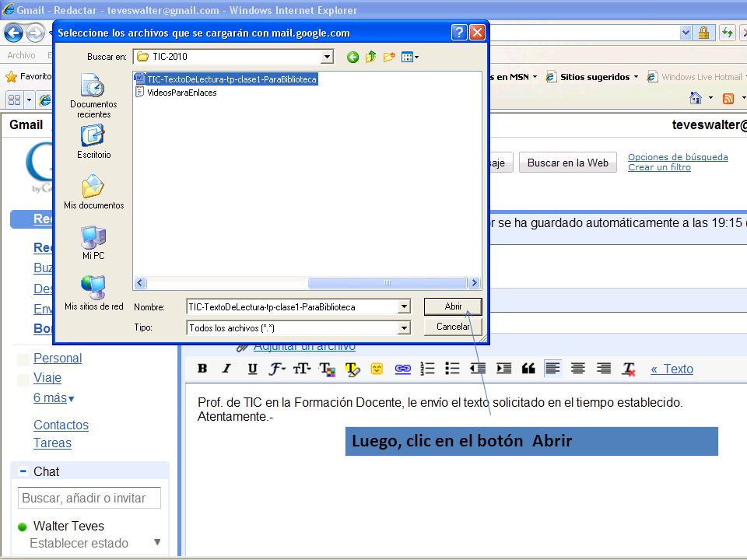This screenshot has width=747, height=560.
Task: Click the Abrir button
Action: point(453,306)
